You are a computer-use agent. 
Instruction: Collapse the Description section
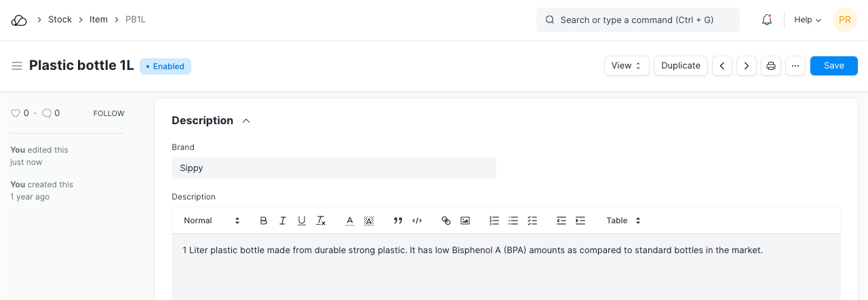pos(246,121)
